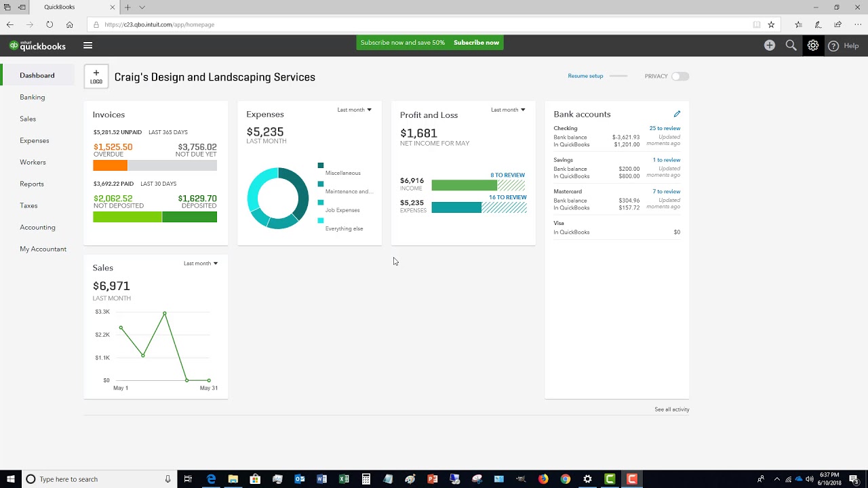Open Banking in the left navigation
The width and height of the screenshot is (868, 488).
tap(33, 97)
